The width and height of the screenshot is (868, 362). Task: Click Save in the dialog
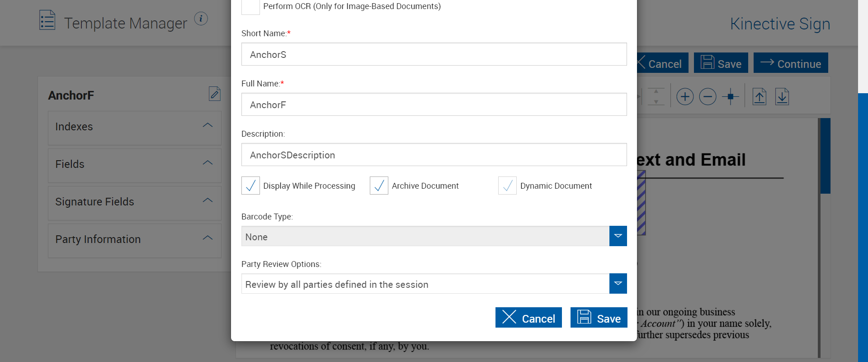click(x=599, y=318)
